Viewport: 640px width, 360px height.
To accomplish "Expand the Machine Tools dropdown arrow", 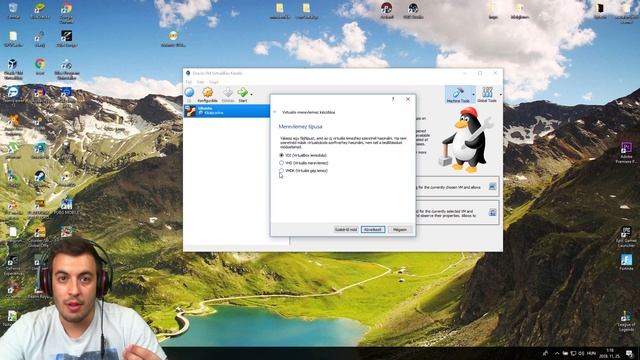I will tap(473, 94).
